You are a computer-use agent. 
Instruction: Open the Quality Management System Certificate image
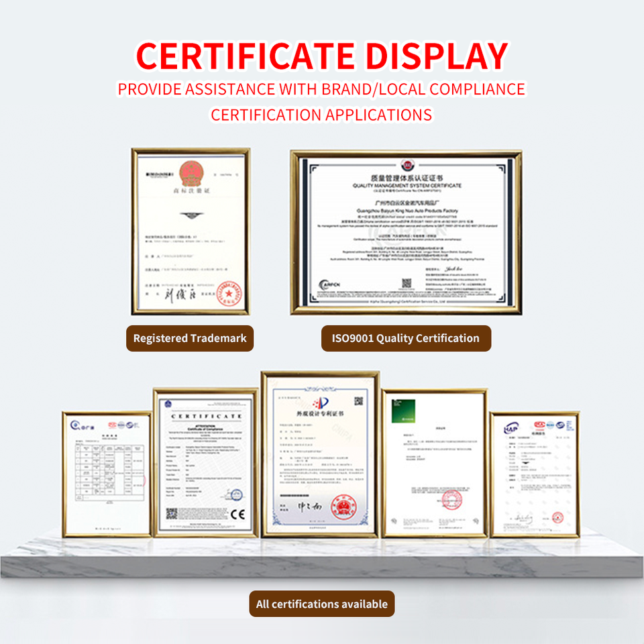click(x=407, y=233)
